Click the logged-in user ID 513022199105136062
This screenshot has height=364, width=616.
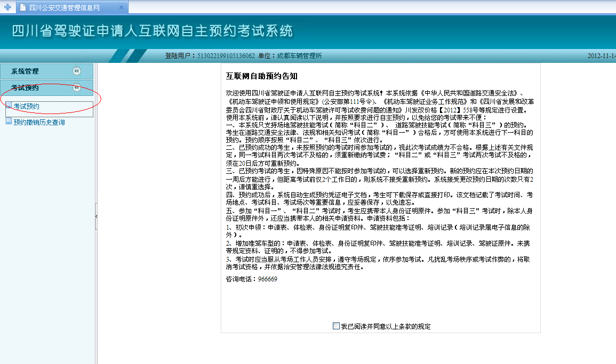click(x=226, y=56)
